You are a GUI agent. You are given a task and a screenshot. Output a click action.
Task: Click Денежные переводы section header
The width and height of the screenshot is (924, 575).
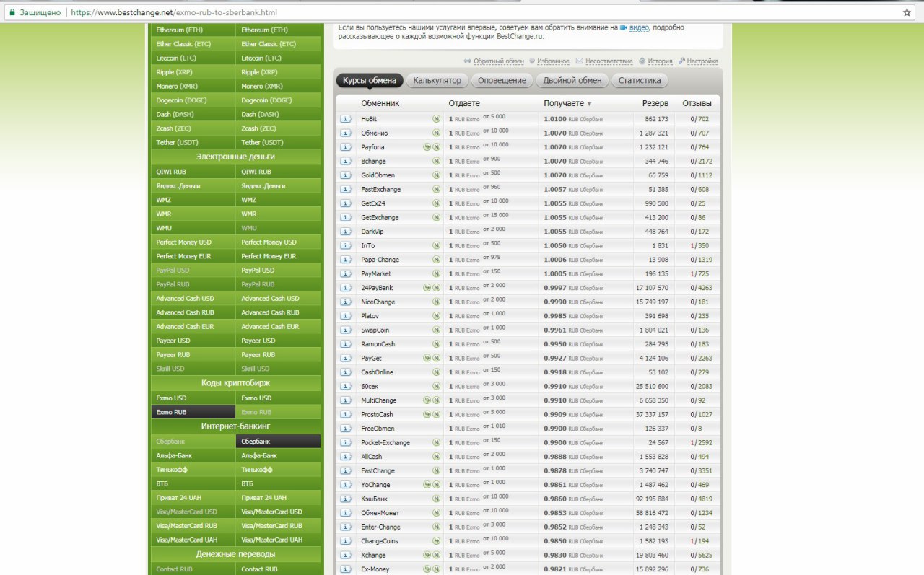pos(236,554)
